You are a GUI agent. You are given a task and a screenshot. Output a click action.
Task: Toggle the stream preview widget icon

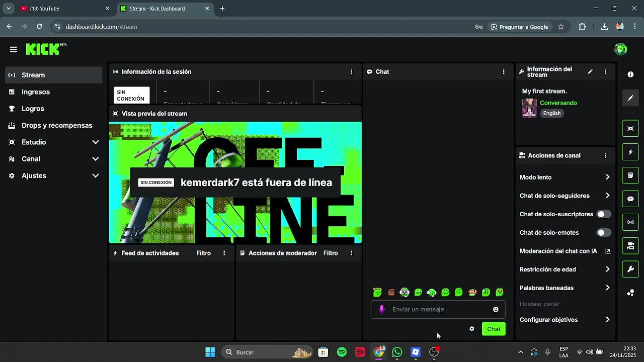(x=630, y=128)
